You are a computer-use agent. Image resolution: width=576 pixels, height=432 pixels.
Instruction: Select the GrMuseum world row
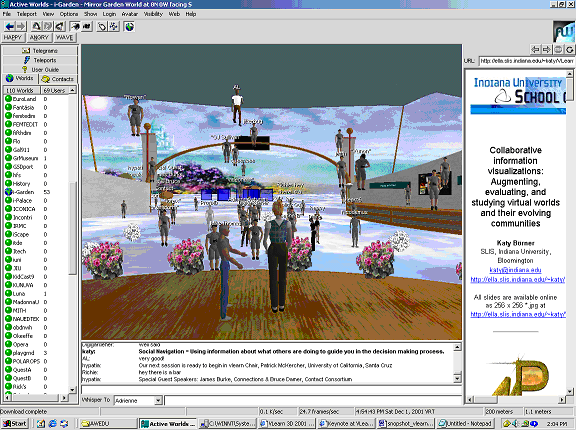click(x=36, y=158)
